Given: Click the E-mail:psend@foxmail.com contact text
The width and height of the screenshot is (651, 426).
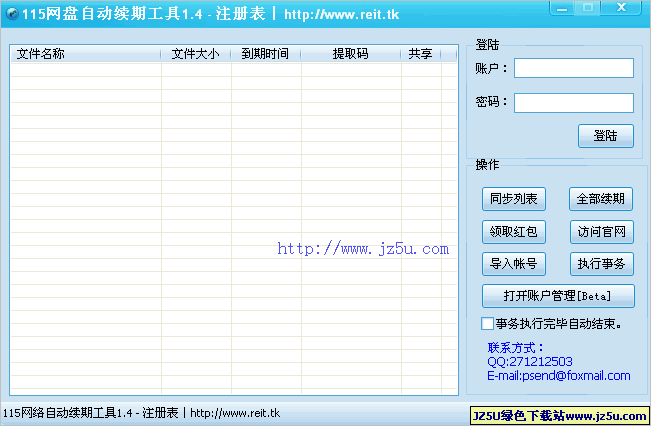Looking at the screenshot, I should pyautogui.click(x=559, y=376).
